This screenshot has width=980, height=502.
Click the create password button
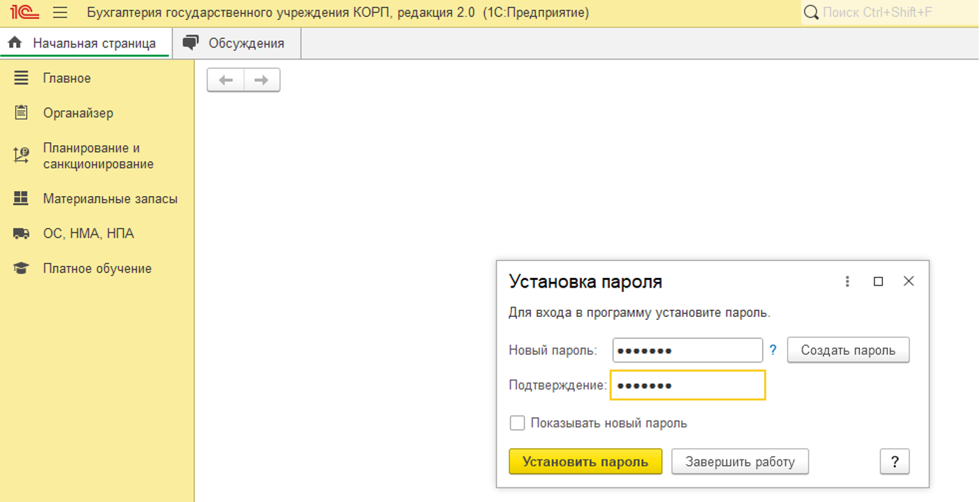pyautogui.click(x=848, y=350)
